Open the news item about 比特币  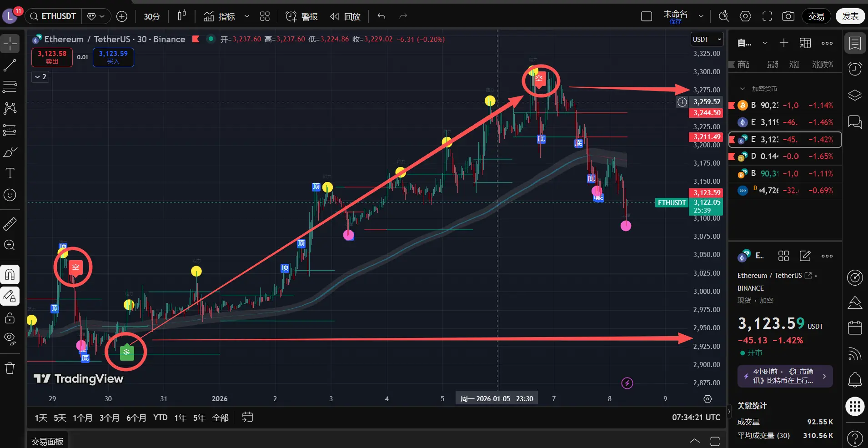pos(785,376)
